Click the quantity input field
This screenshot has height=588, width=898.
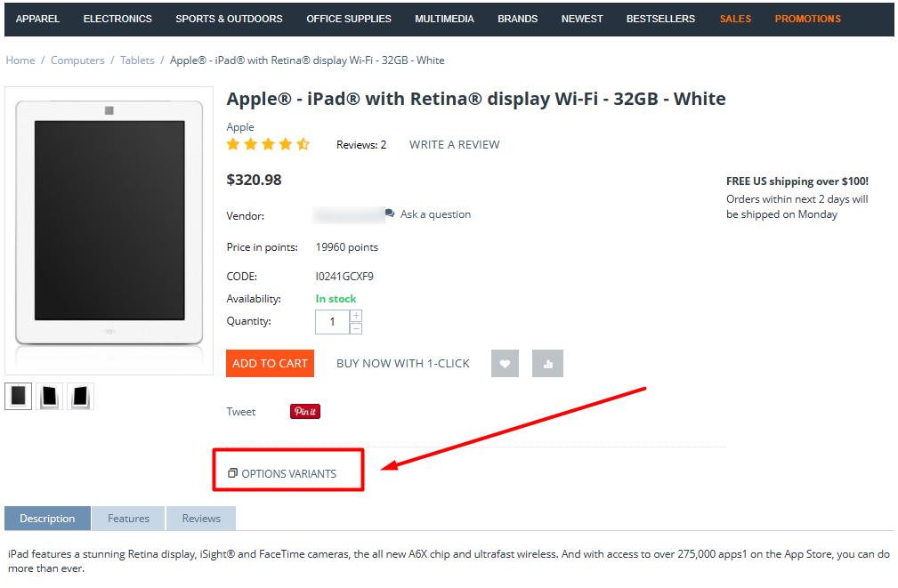click(x=332, y=322)
